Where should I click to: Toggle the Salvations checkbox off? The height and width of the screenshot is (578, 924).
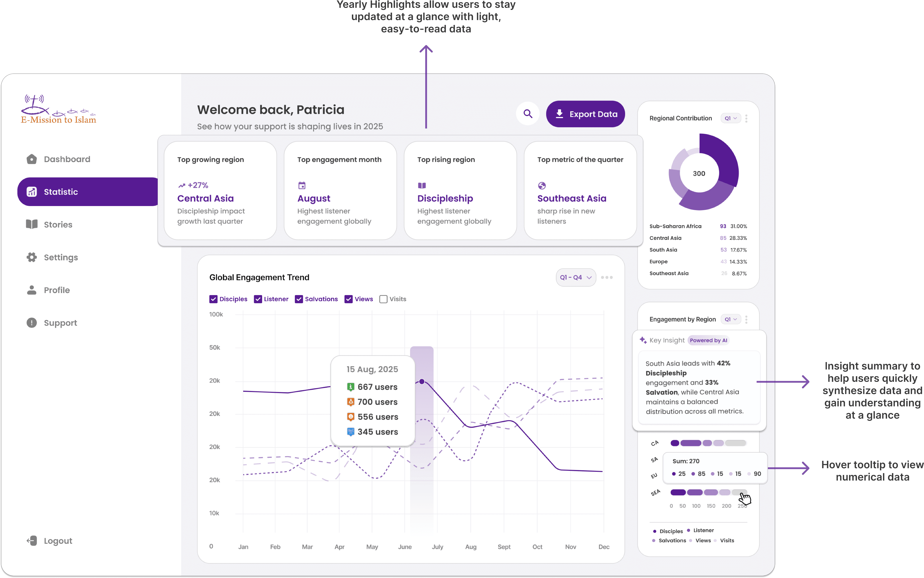click(299, 299)
